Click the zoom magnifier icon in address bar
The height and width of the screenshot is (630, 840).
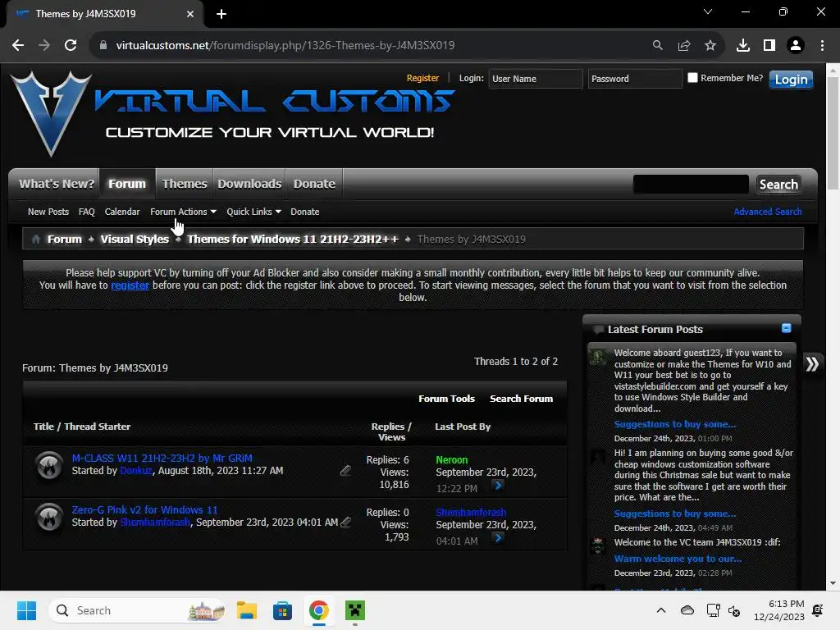pos(657,46)
